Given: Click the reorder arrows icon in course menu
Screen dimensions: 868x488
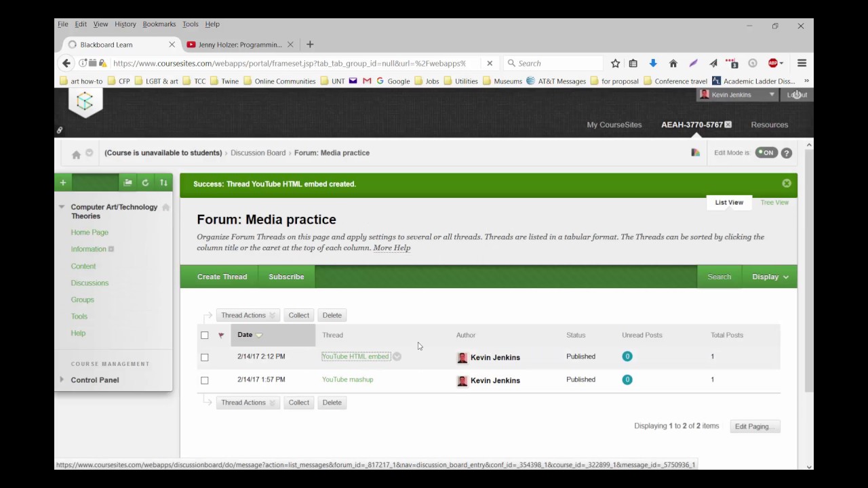Looking at the screenshot, I should pos(163,182).
